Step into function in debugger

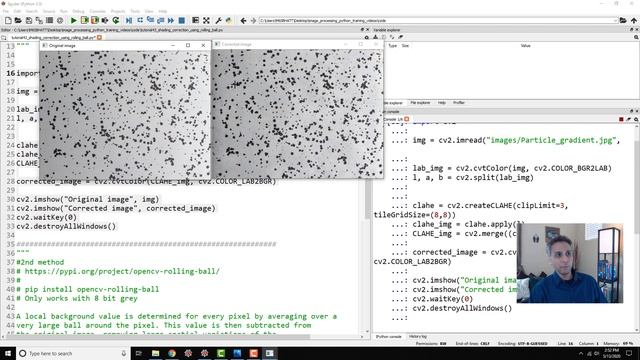coord(150,20)
